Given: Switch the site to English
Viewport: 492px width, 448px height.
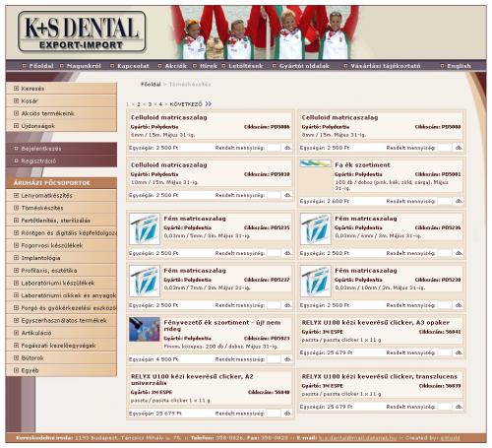Looking at the screenshot, I should pyautogui.click(x=459, y=66).
